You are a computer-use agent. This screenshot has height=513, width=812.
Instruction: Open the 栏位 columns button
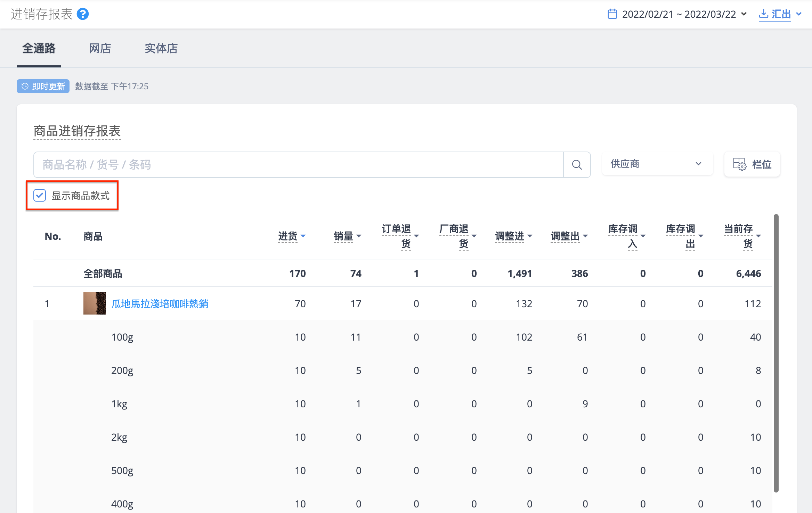(752, 164)
